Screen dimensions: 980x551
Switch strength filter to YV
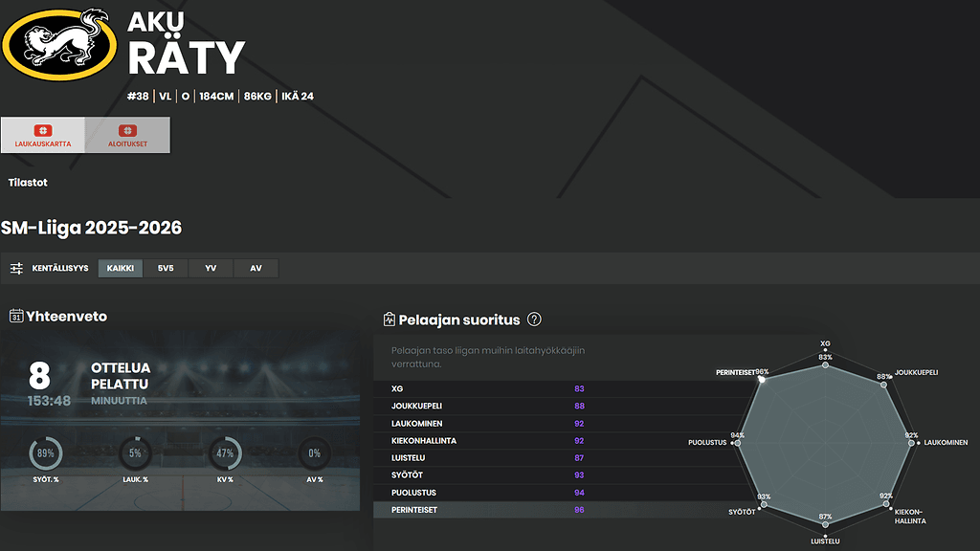click(211, 269)
